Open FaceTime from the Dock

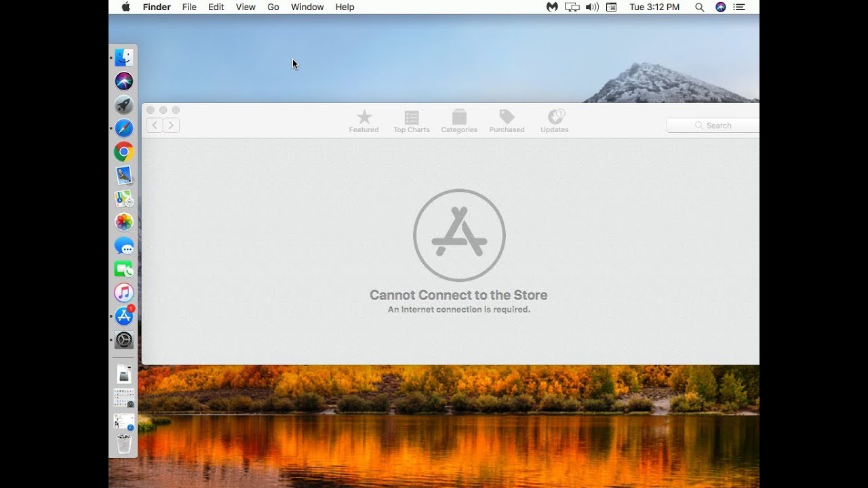tap(123, 269)
